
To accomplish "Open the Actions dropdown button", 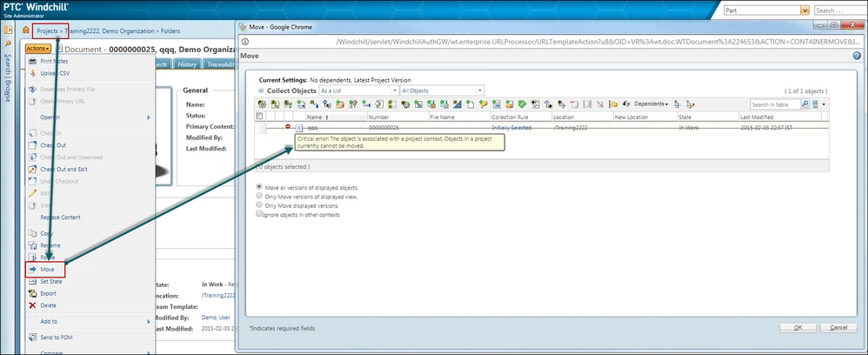I will coord(38,48).
